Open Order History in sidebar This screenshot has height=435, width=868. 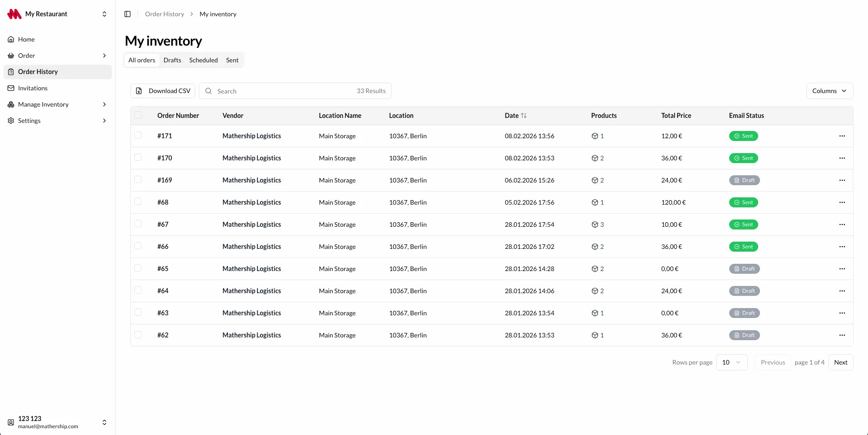point(57,72)
